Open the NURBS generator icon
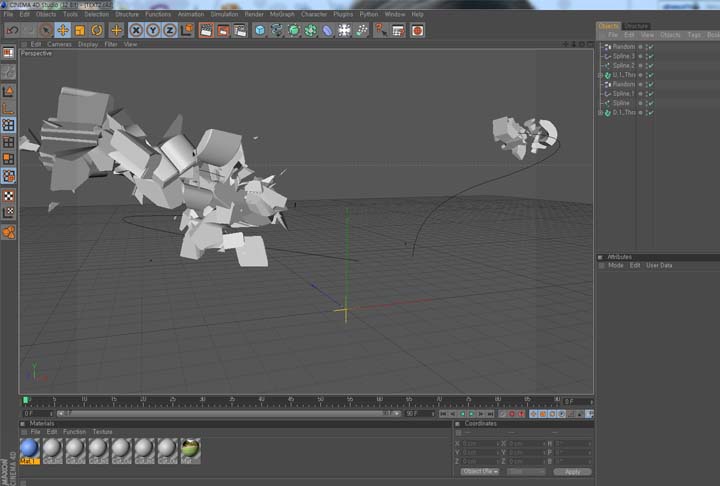Viewport: 720px width, 486px height. 294,30
